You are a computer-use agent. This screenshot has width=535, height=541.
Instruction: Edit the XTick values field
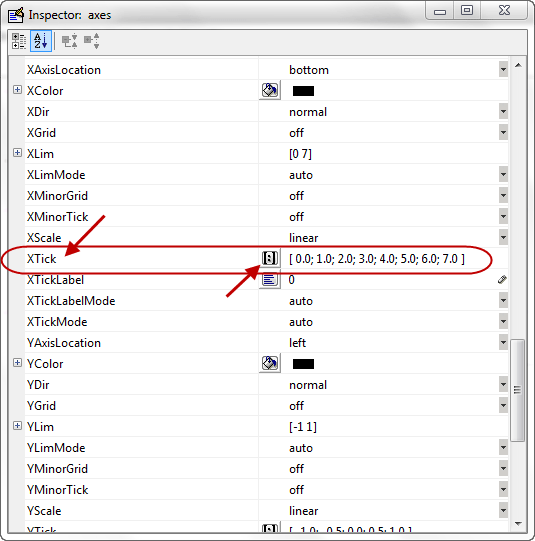377,258
